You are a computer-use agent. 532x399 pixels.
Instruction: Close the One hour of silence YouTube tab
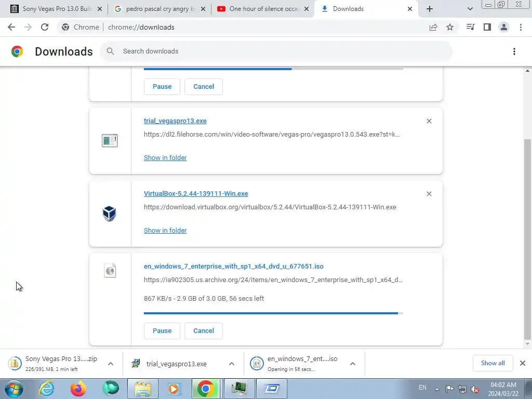coord(307,9)
